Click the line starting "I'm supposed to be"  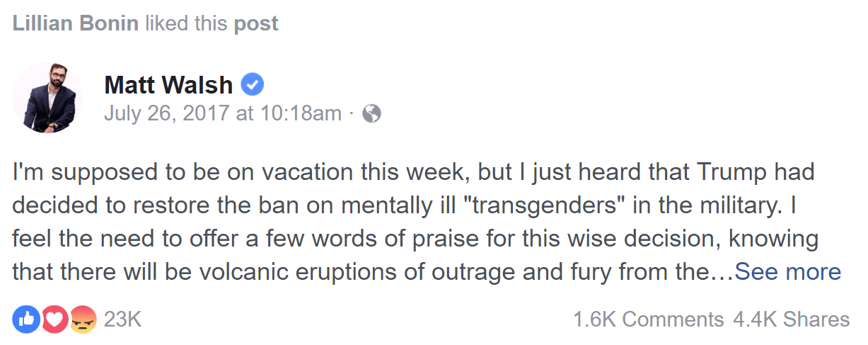(414, 173)
